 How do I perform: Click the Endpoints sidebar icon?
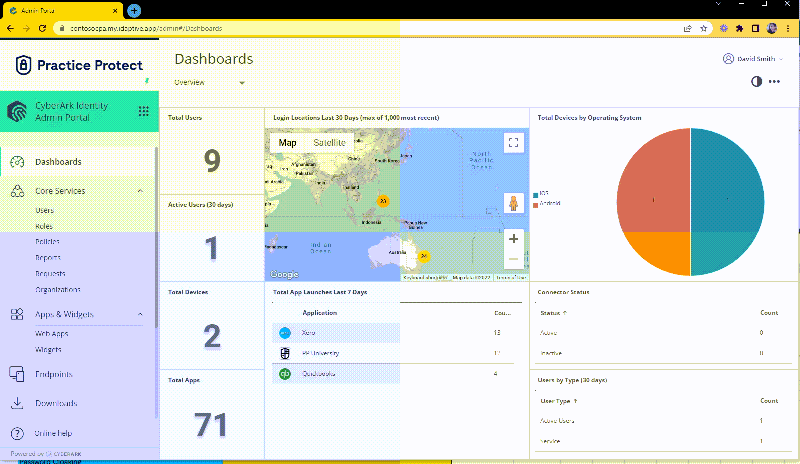pos(17,374)
